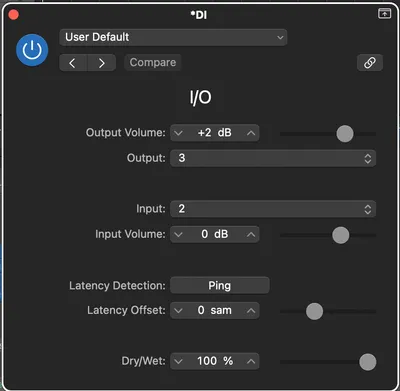Toggle the I/O plugin power button
Screen dimensions: 400x391
pyautogui.click(x=32, y=50)
